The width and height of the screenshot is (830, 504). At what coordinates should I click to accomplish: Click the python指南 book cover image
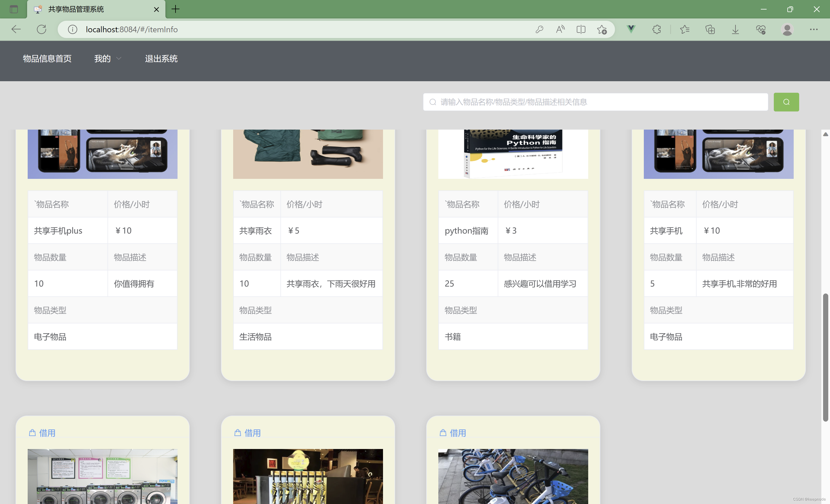point(513,154)
